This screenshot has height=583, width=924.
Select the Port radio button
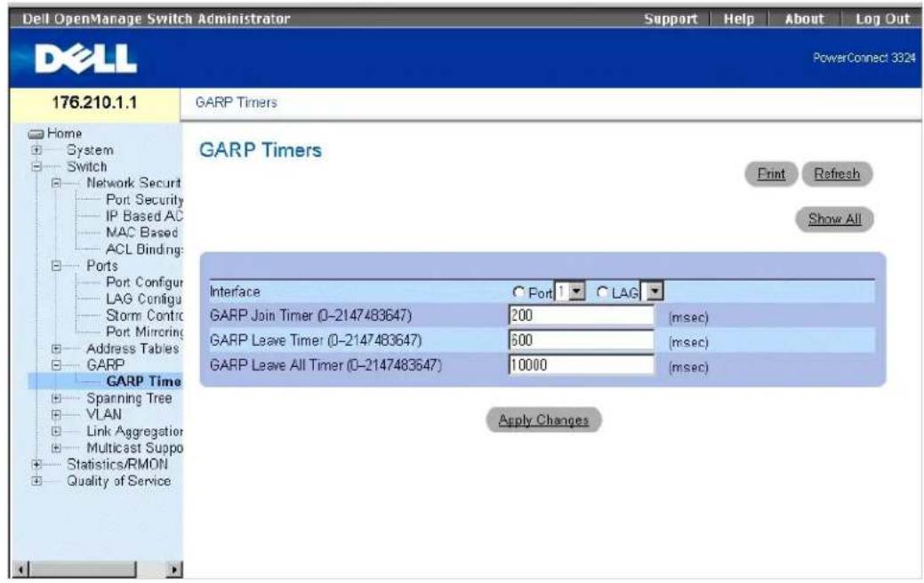518,292
